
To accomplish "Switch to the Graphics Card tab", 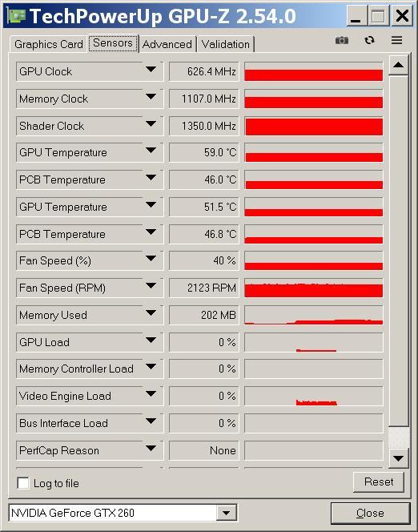I will [x=49, y=44].
